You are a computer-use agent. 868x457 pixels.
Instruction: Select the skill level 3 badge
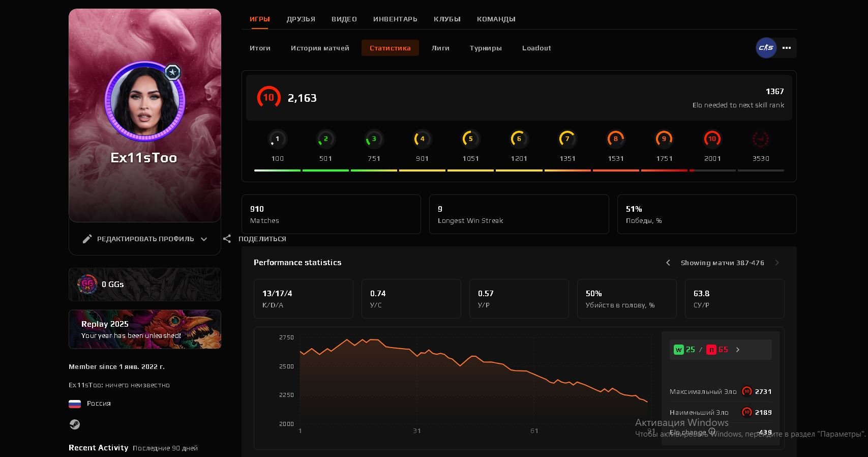pos(374,139)
